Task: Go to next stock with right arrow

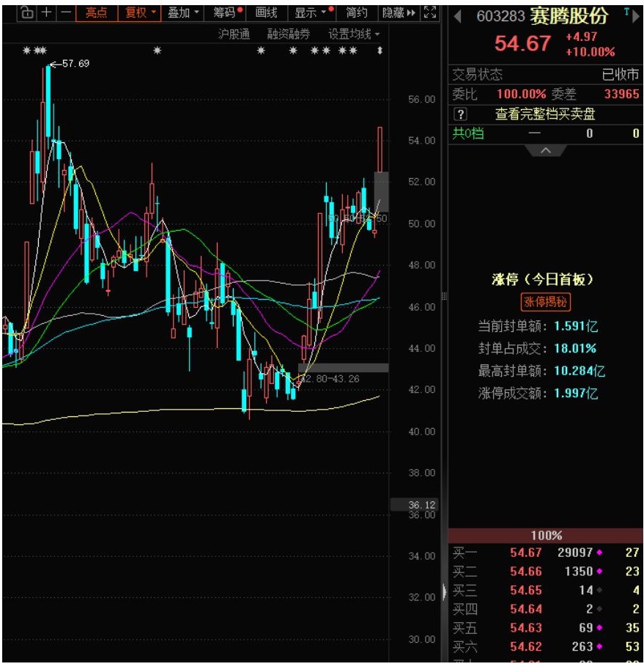Action: click(x=637, y=16)
